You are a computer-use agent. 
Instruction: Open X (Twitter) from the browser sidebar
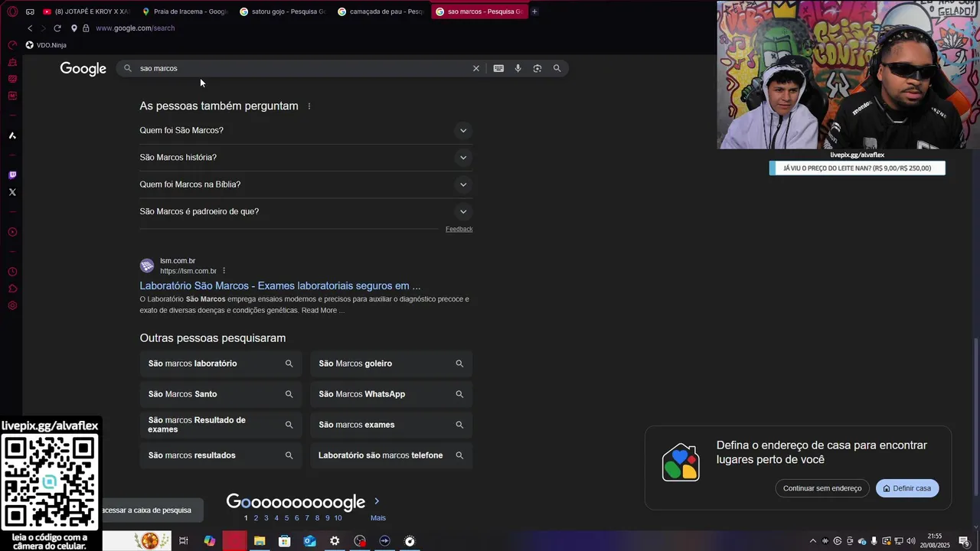12,192
